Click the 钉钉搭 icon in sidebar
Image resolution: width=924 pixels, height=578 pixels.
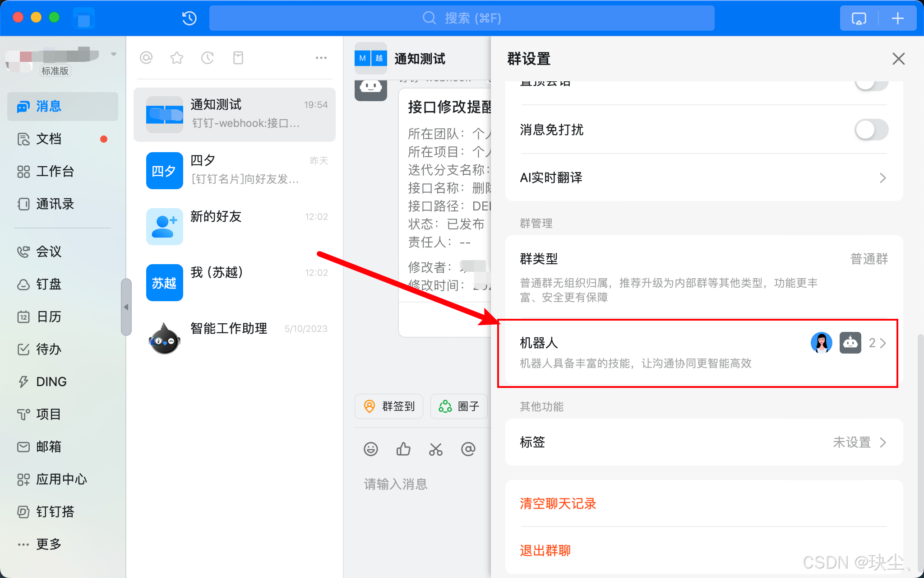click(23, 512)
